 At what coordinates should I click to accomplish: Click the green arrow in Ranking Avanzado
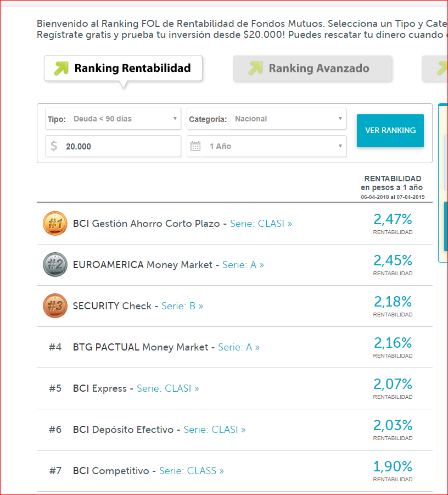pyautogui.click(x=255, y=68)
